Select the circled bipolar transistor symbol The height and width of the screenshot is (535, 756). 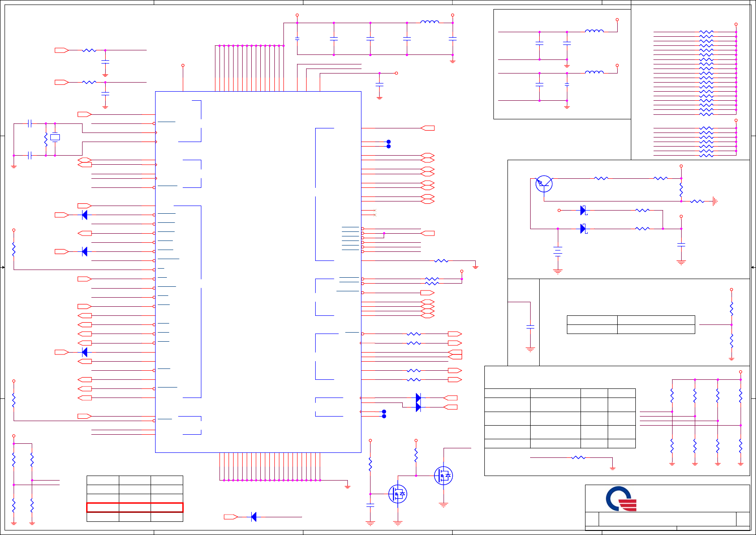coord(544,183)
